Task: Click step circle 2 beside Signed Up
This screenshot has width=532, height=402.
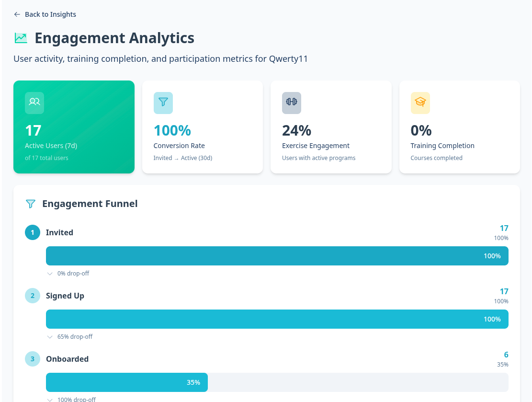Action: click(32, 296)
